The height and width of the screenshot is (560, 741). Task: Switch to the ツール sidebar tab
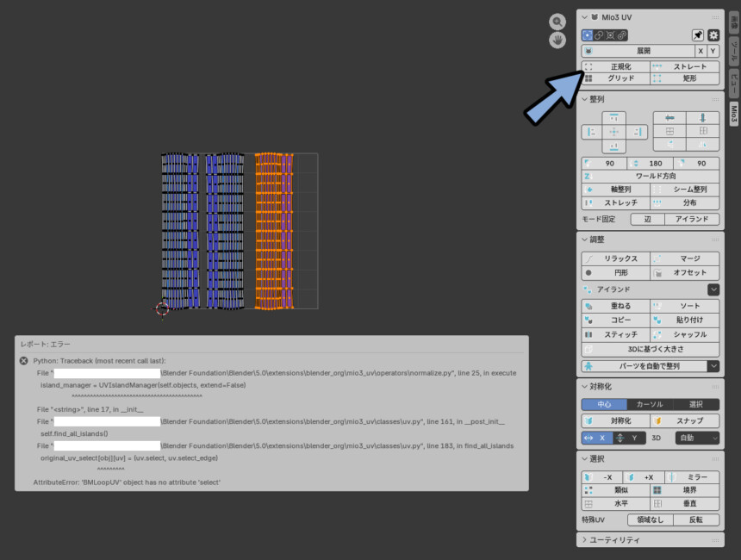click(733, 50)
